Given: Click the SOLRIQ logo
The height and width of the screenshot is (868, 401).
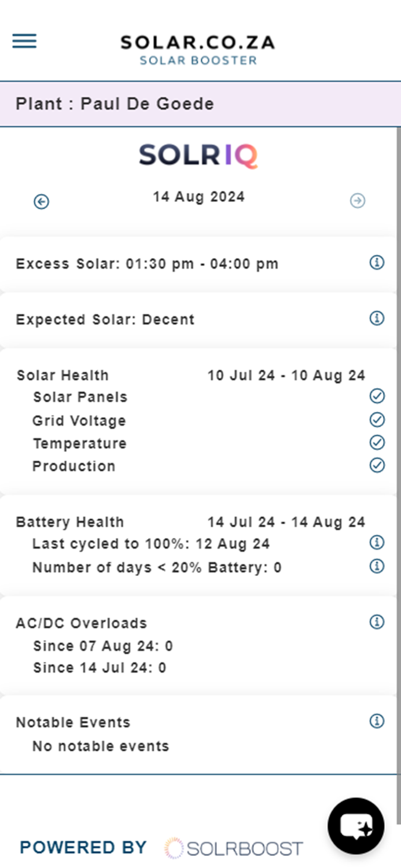Looking at the screenshot, I should pyautogui.click(x=198, y=155).
